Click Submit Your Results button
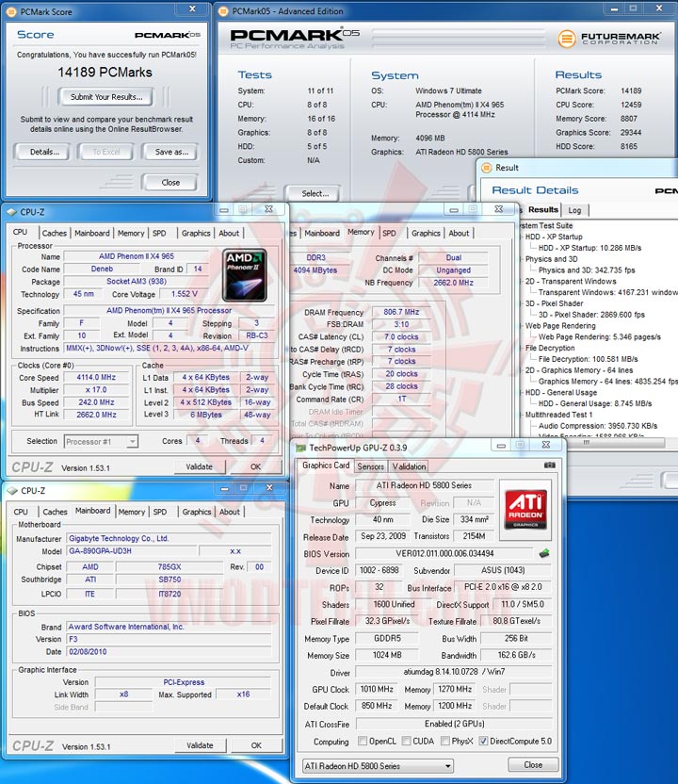This screenshot has width=678, height=784. pyautogui.click(x=105, y=97)
